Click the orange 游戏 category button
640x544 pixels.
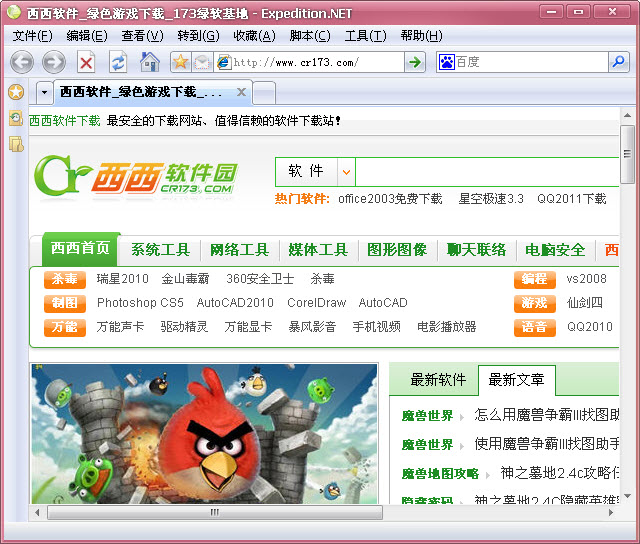coord(534,303)
